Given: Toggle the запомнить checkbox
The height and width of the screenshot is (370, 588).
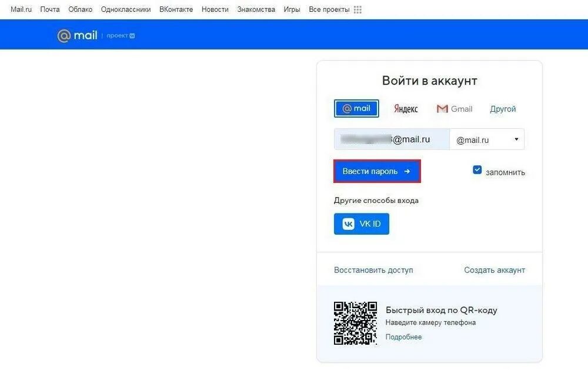Looking at the screenshot, I should pyautogui.click(x=477, y=170).
